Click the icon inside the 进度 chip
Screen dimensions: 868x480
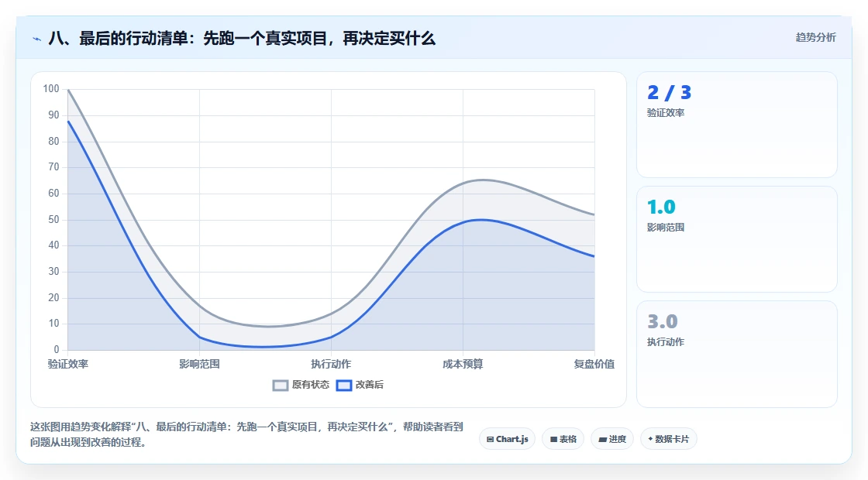603,440
